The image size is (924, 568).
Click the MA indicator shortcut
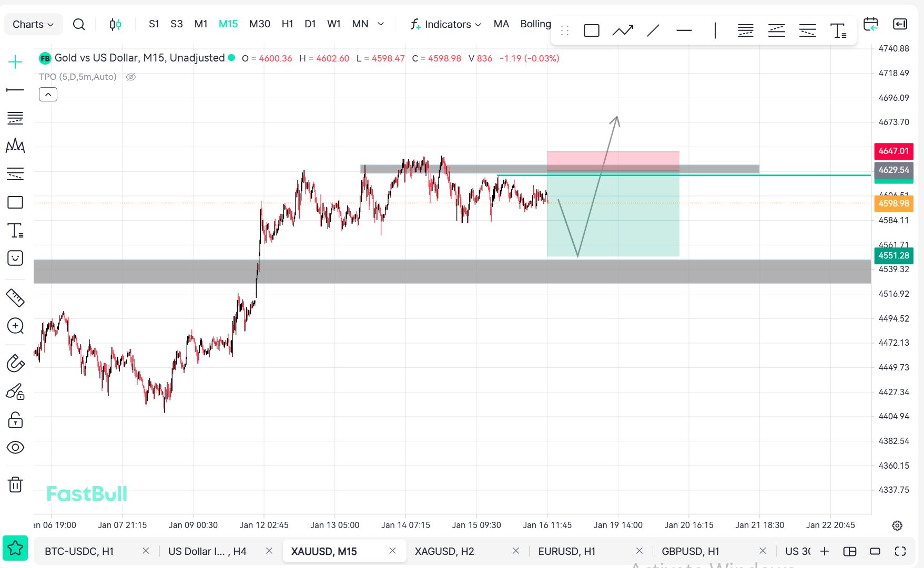click(501, 24)
